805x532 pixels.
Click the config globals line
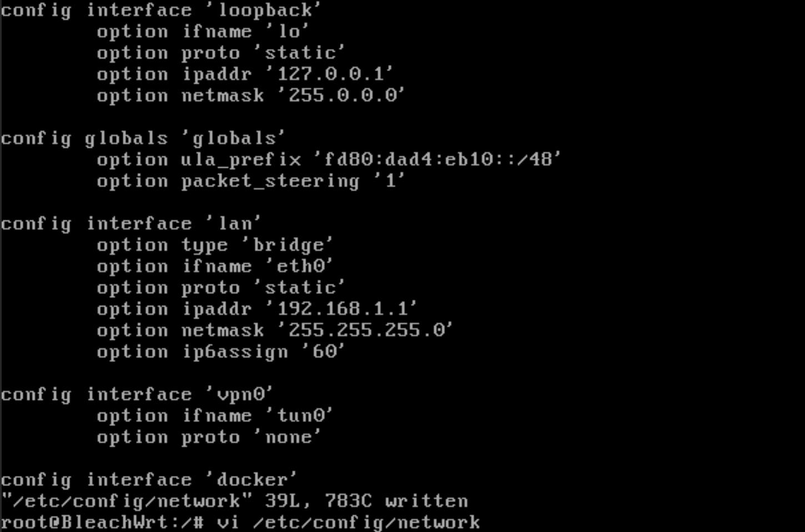tap(143, 138)
